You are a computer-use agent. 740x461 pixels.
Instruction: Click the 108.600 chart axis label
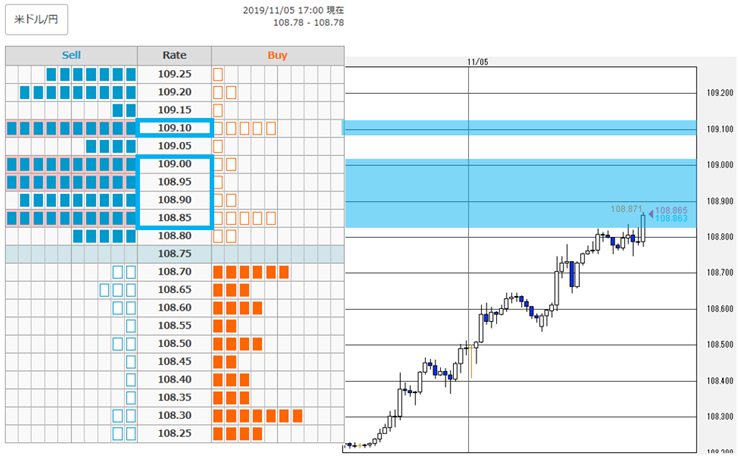pos(720,309)
